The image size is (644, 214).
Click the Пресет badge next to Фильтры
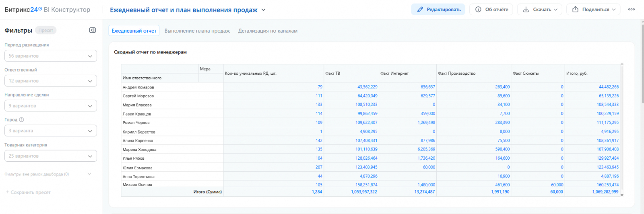46,30
